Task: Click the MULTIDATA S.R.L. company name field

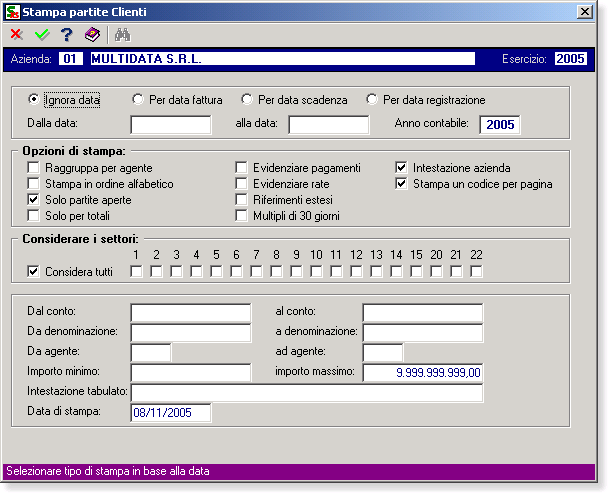Action: pos(282,59)
